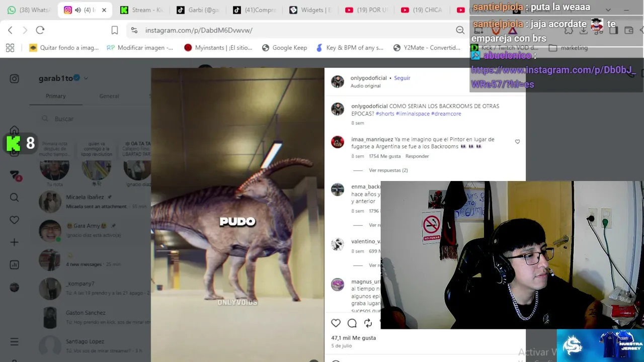Open the #shorts hashtag link
The width and height of the screenshot is (644, 362).
(x=385, y=114)
